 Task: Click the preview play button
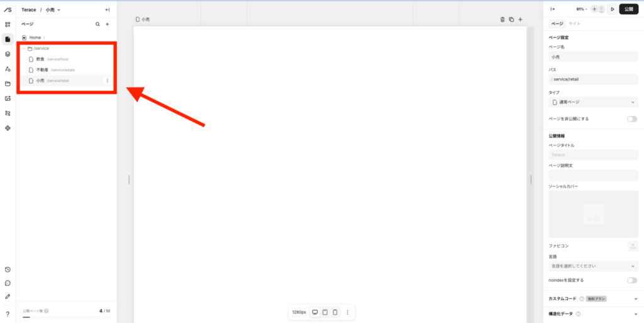pos(613,9)
